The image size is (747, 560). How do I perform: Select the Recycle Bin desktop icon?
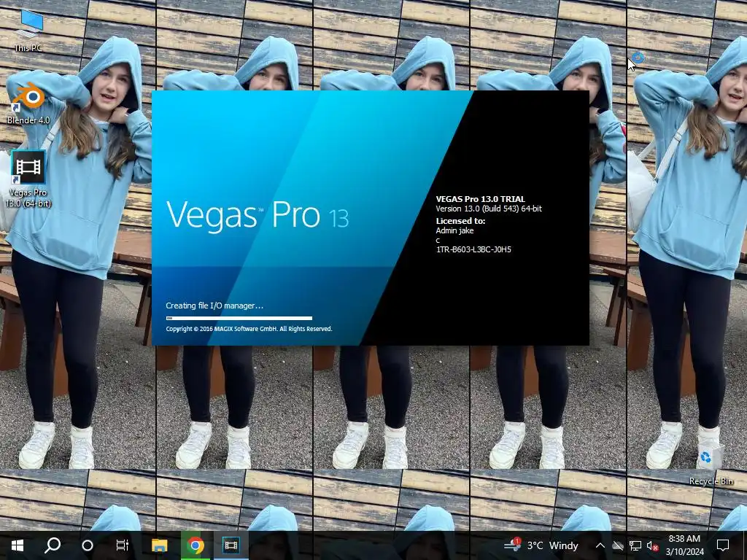click(711, 463)
